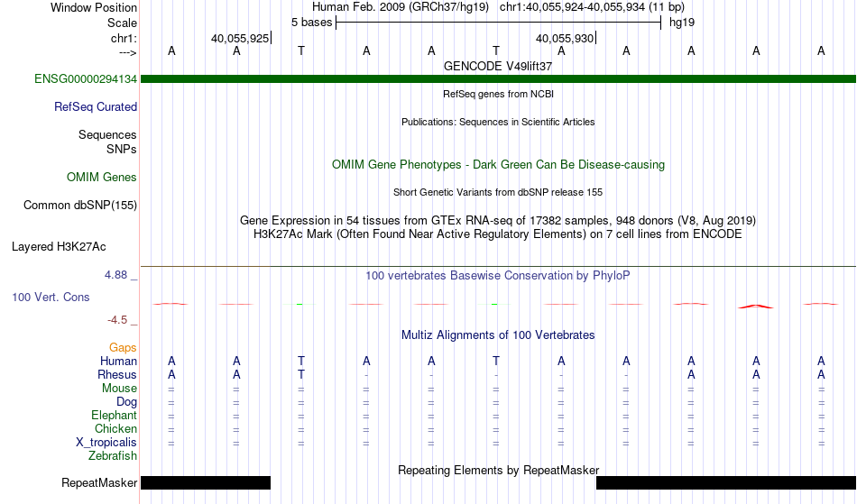Click the OMIM Genes track label
Image resolution: width=857 pixels, height=504 pixels.
click(x=101, y=178)
